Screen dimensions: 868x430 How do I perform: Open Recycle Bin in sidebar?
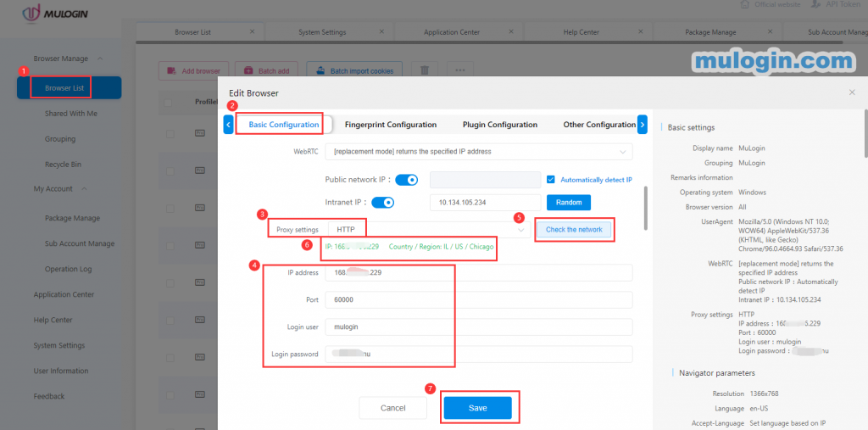click(x=63, y=165)
